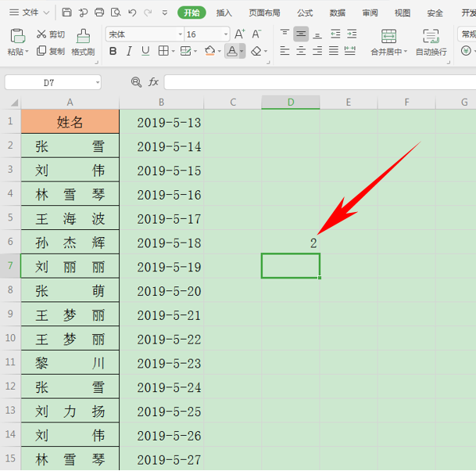Open the 文件 menu dropdown
Image resolution: width=476 pixels, height=471 pixels.
coord(29,13)
